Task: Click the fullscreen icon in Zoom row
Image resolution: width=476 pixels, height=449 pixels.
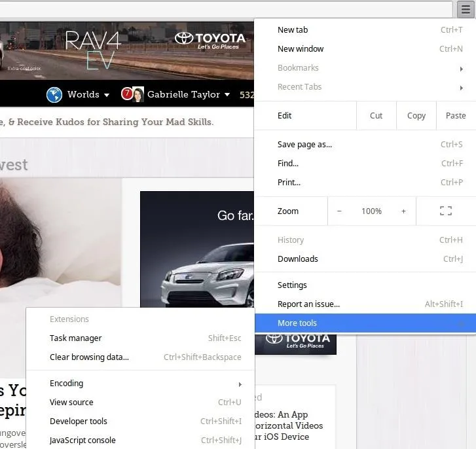Action: click(446, 211)
